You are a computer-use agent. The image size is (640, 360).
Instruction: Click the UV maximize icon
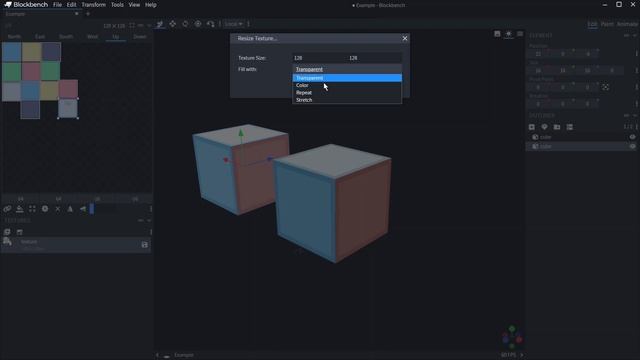(32, 209)
